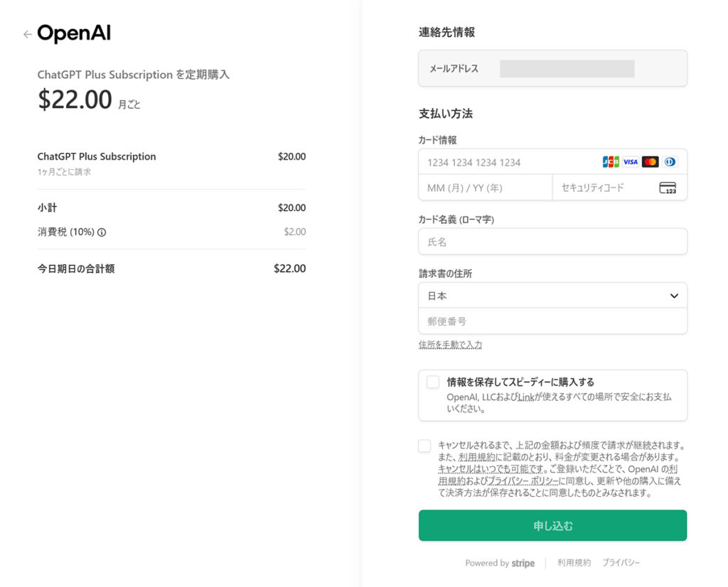Click the Mastercard brand icon
Image resolution: width=728 pixels, height=587 pixels.
pos(650,162)
